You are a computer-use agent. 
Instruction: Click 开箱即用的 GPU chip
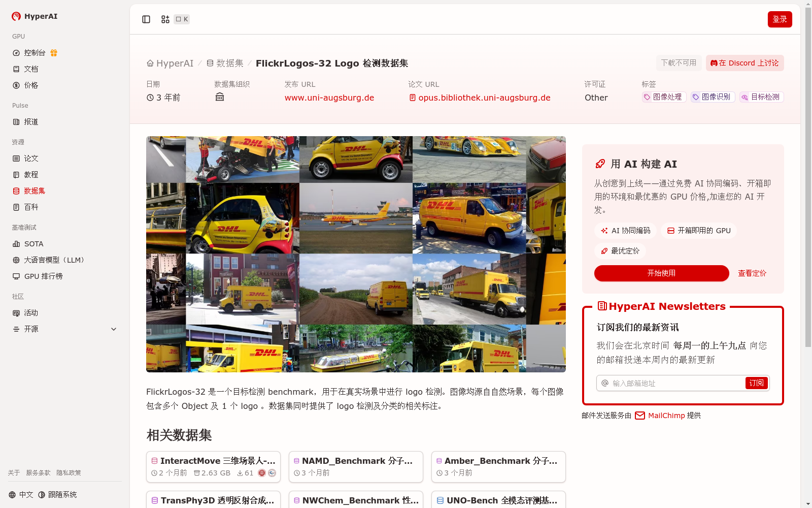coord(699,231)
